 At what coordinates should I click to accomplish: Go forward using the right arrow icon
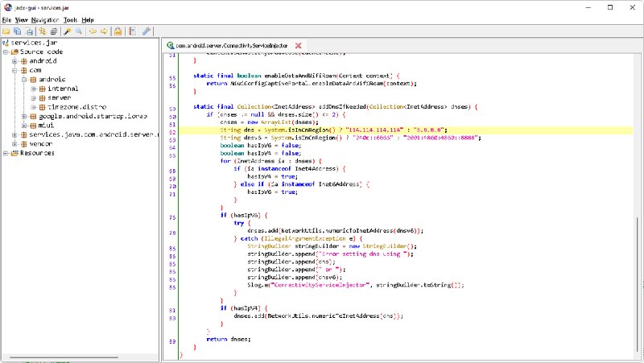[102, 31]
